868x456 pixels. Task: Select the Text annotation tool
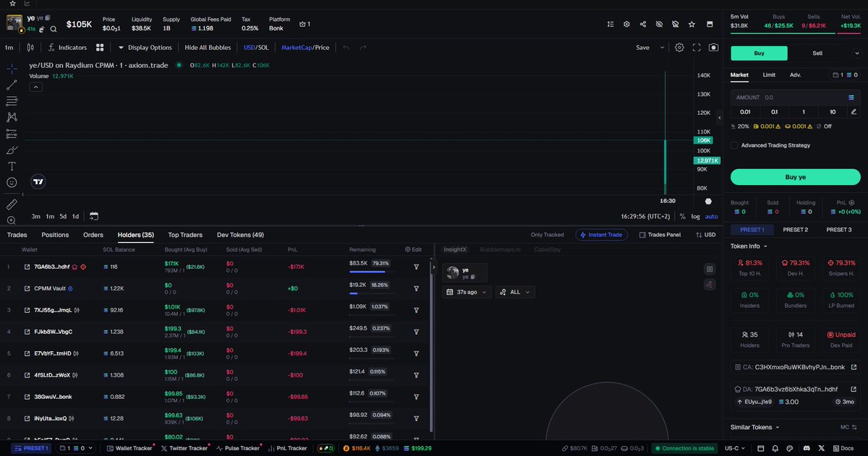[12, 166]
